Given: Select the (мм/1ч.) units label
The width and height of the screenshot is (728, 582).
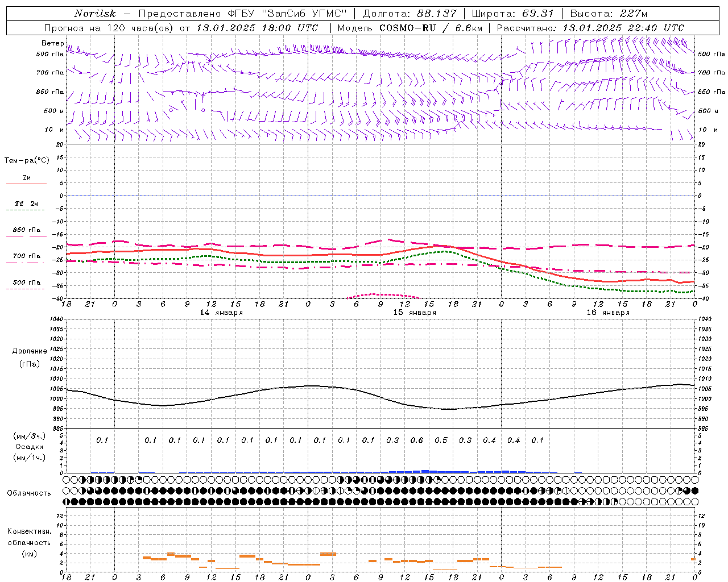Looking at the screenshot, I should pos(29,458).
